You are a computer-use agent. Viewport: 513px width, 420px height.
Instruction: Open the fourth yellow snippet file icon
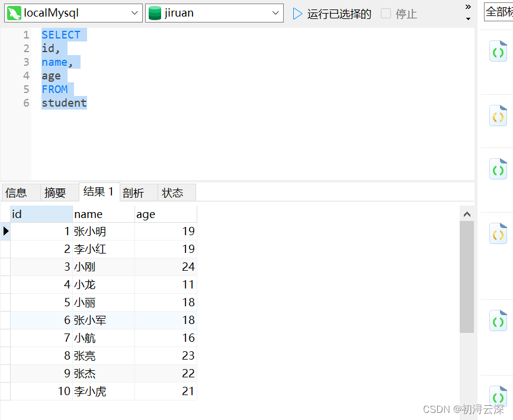[x=498, y=233]
